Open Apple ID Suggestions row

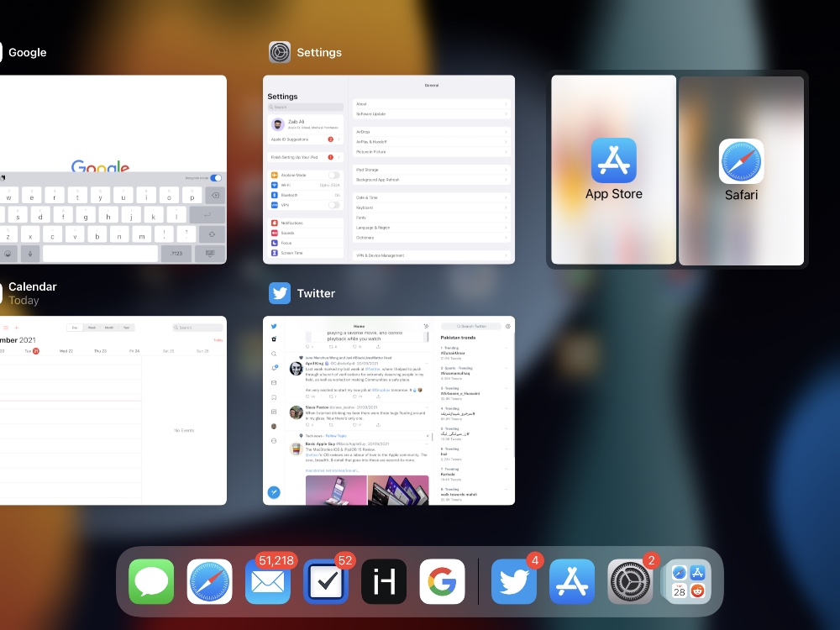306,139
